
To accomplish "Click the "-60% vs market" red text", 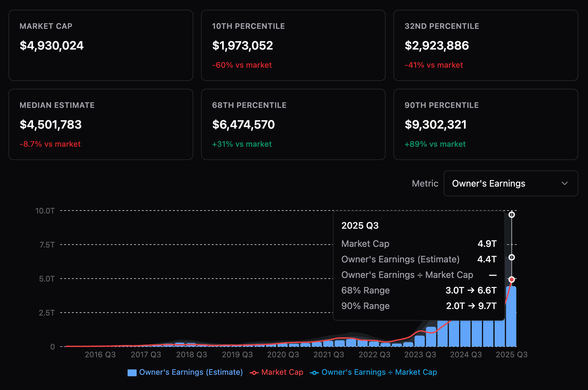I will pyautogui.click(x=242, y=65).
